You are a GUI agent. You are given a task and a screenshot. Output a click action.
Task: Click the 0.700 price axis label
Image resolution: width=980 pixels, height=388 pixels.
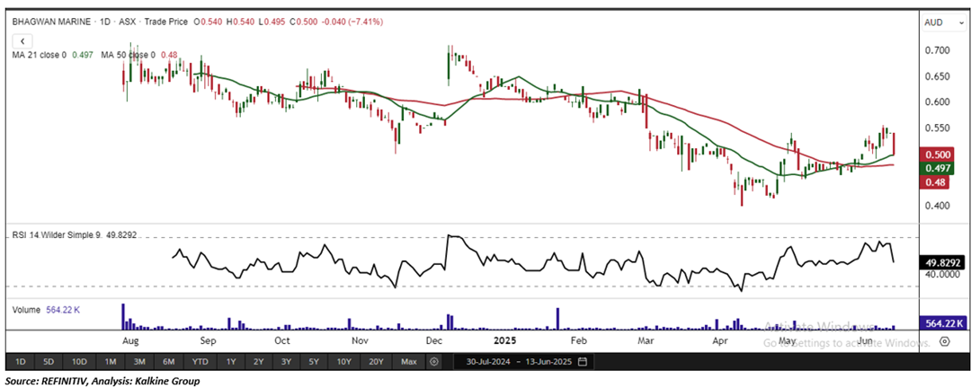click(x=939, y=50)
